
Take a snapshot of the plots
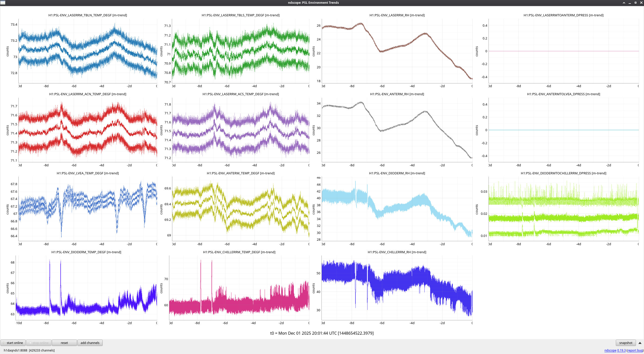click(625, 343)
